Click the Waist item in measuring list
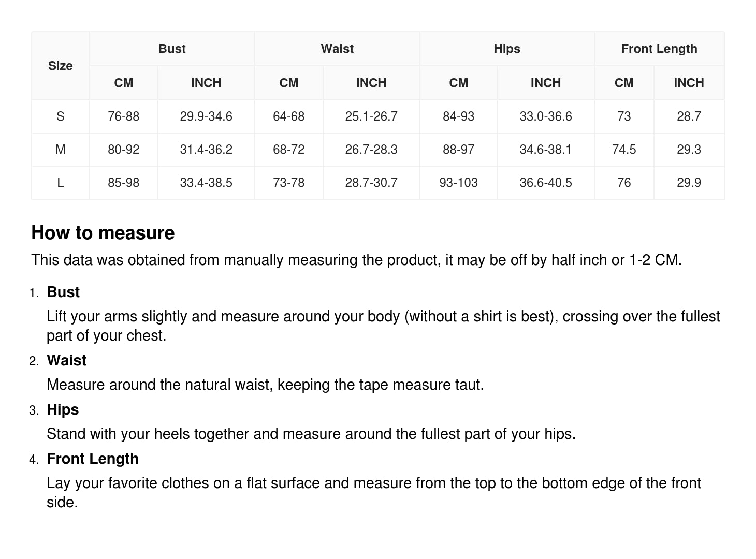756x559 pixels. click(66, 360)
